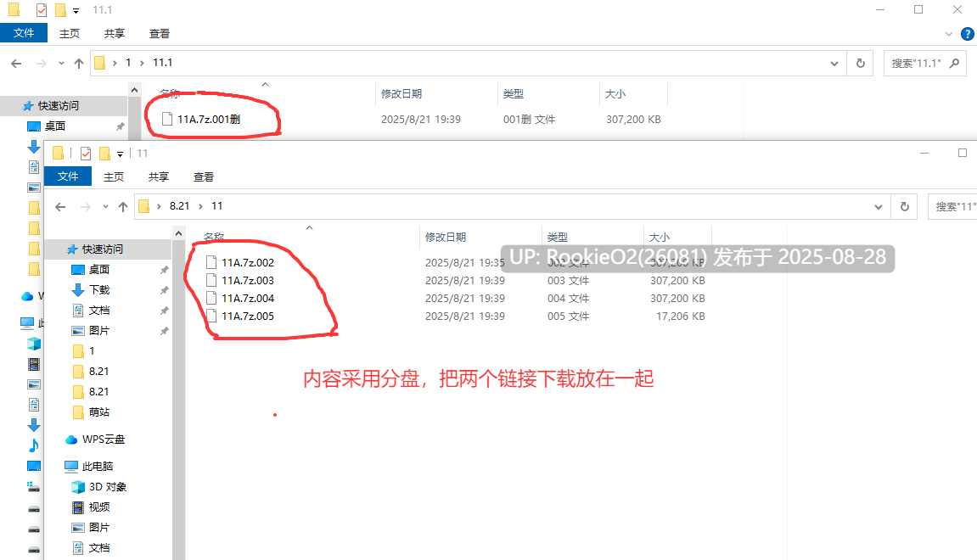Unpin 桌面 using its pin icon in the 11 sidebar

164,270
